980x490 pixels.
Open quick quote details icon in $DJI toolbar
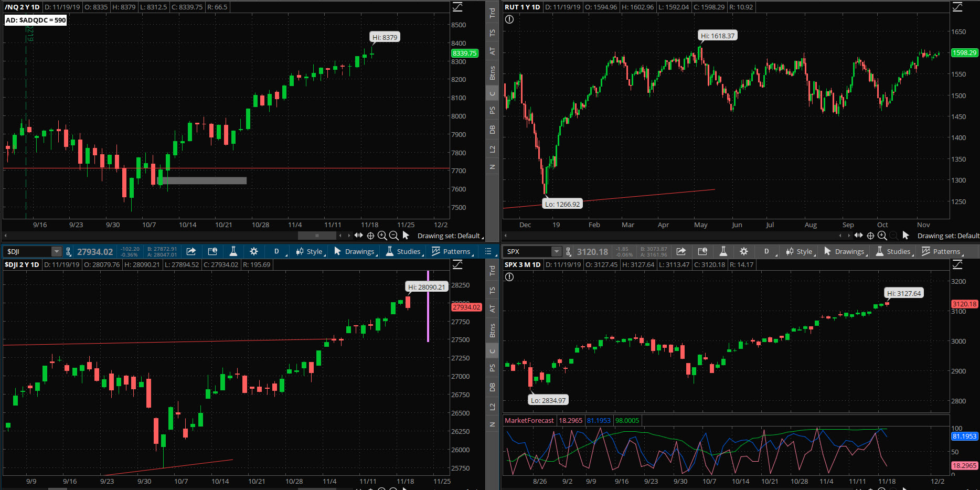coord(212,251)
